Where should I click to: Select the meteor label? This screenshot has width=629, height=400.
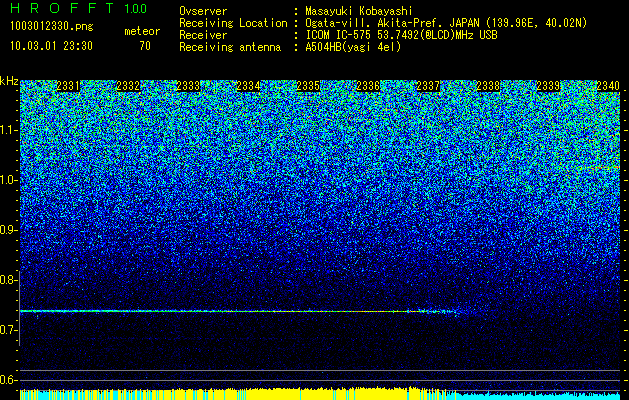pyautogui.click(x=142, y=31)
